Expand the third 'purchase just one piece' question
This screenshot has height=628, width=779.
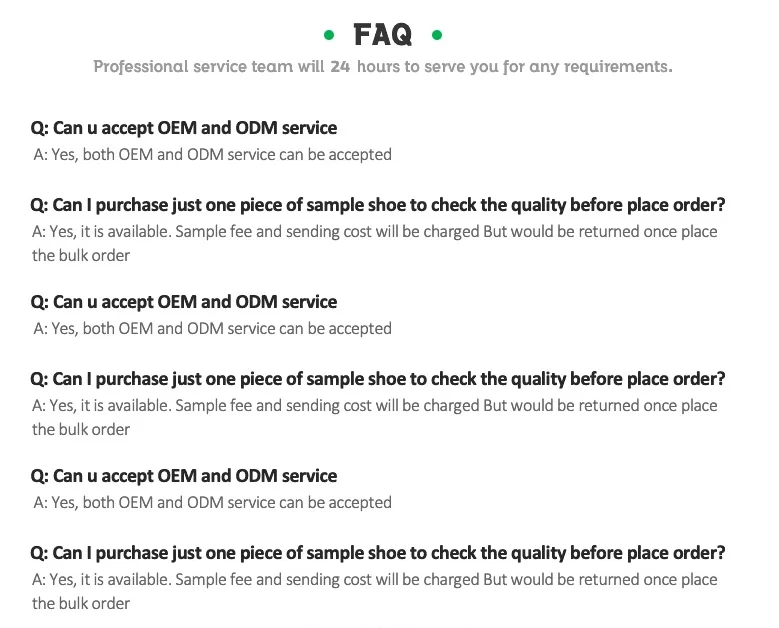(378, 553)
